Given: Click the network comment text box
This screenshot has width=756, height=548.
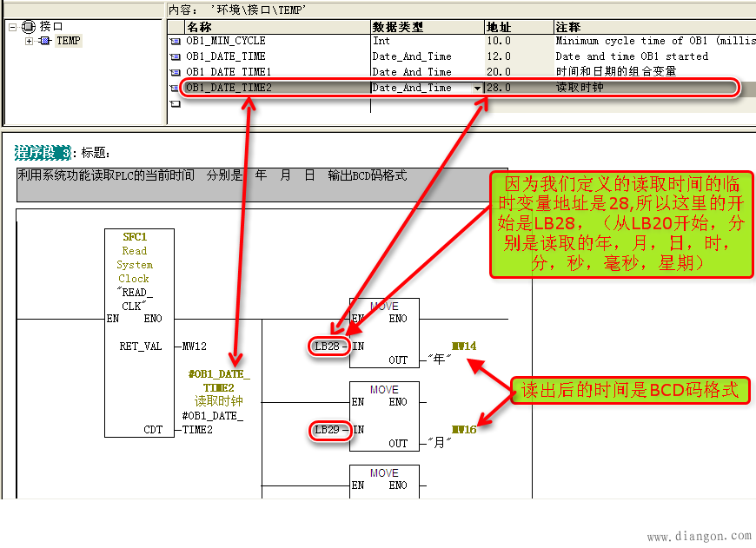Looking at the screenshot, I should 252,175.
